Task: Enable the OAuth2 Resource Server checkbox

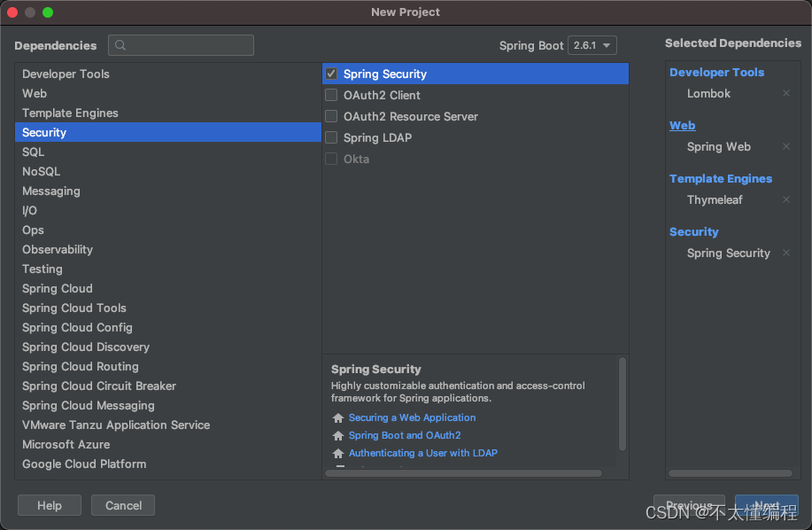Action: pos(331,117)
